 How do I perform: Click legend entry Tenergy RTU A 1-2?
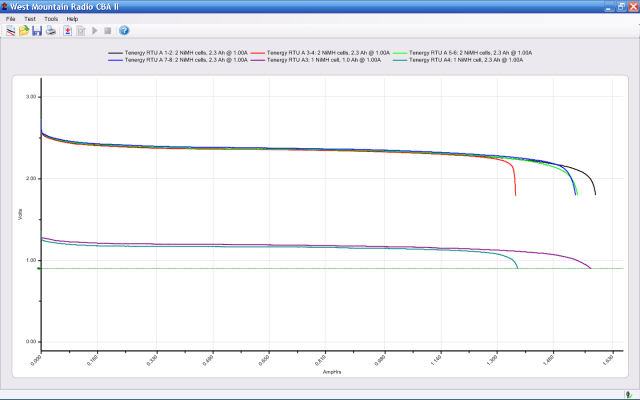(186, 53)
